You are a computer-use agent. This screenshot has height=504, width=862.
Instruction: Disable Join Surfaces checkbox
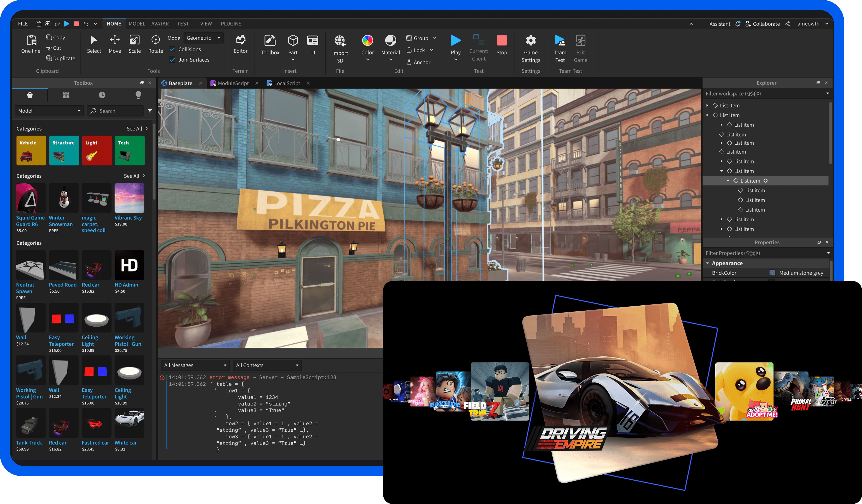coord(172,60)
